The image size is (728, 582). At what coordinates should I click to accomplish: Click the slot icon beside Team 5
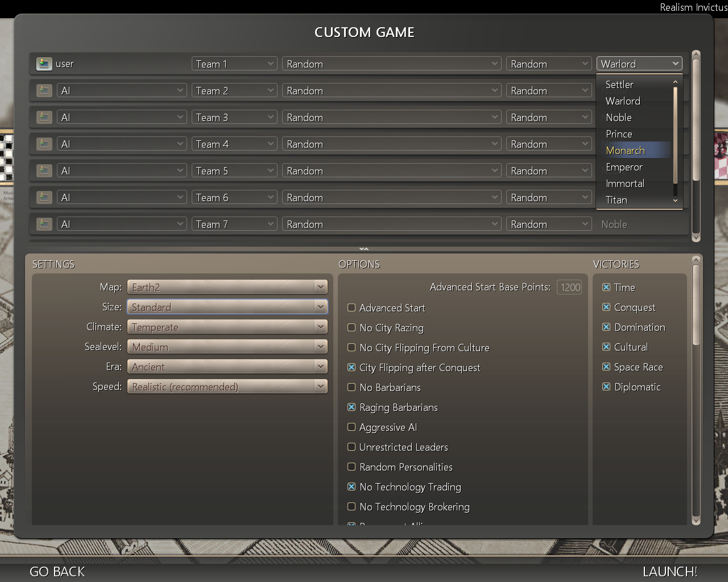[x=44, y=171]
